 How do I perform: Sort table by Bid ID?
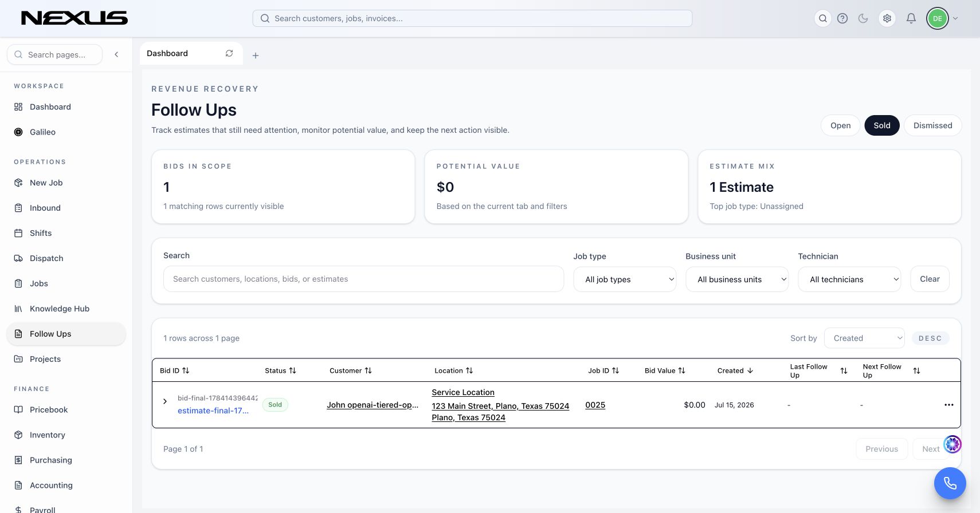pos(174,370)
